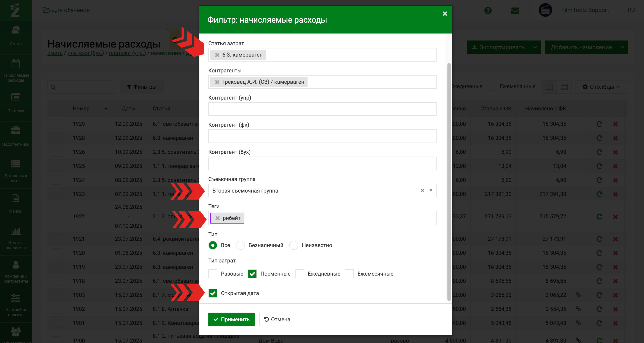Remove the 6.3. камерваген cost item tag
This screenshot has height=343, width=644.
(217, 55)
